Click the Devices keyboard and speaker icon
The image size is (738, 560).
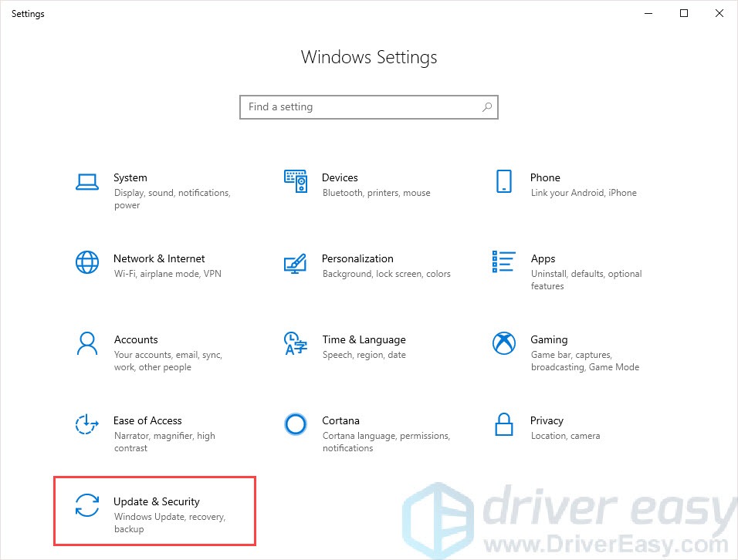(296, 181)
